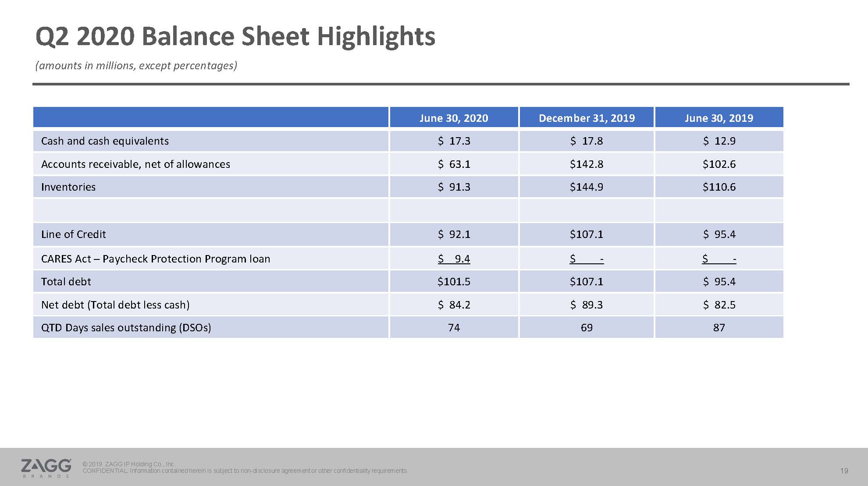Screen dimensions: 868x486
Task: Click Net debt (Total debt less cash) label
Action: [115, 305]
